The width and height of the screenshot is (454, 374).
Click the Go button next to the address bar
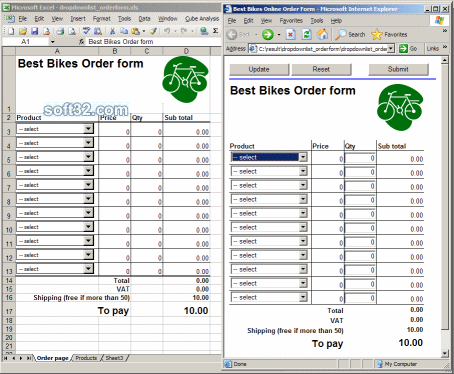(x=408, y=49)
